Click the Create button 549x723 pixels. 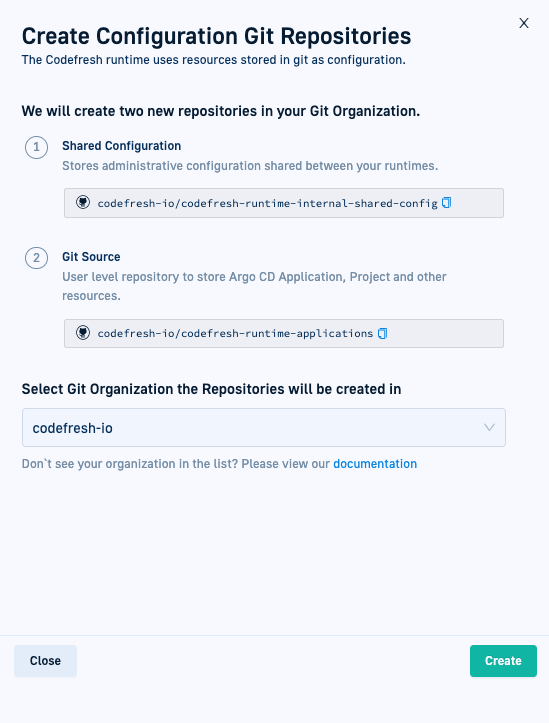coord(503,661)
